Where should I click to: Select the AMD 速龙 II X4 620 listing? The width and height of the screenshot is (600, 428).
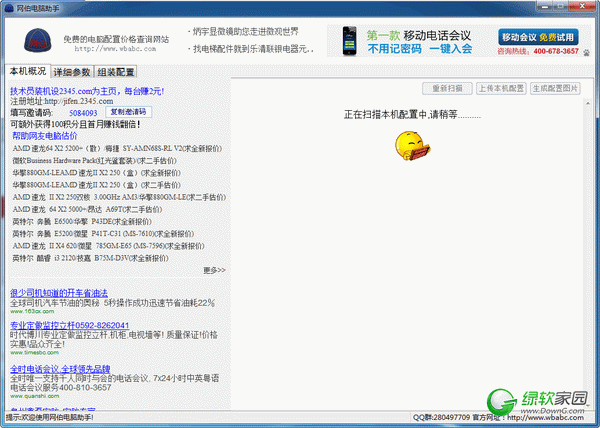tap(108, 246)
